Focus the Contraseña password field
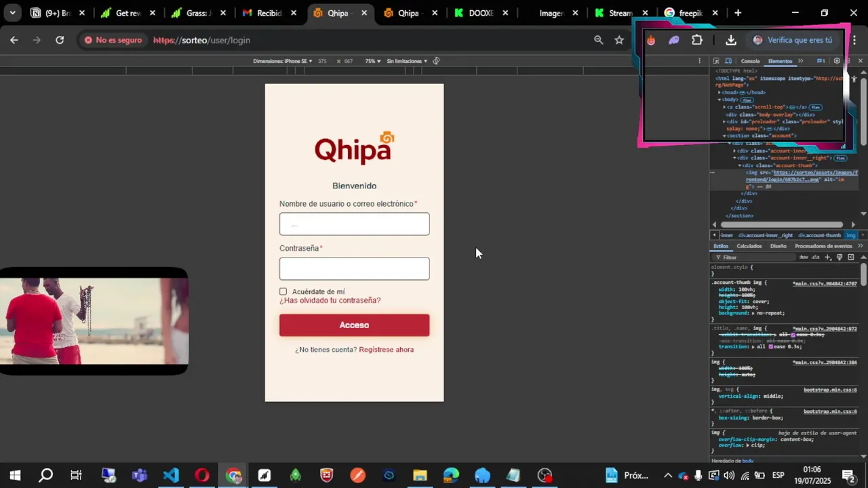Image resolution: width=868 pixels, height=488 pixels. [x=354, y=268]
